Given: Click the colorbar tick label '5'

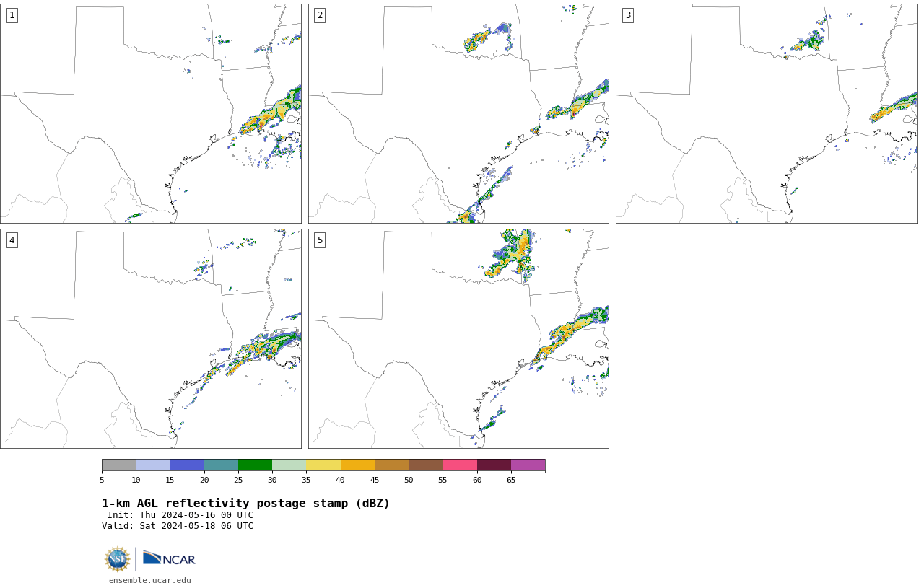Looking at the screenshot, I should click(102, 481).
